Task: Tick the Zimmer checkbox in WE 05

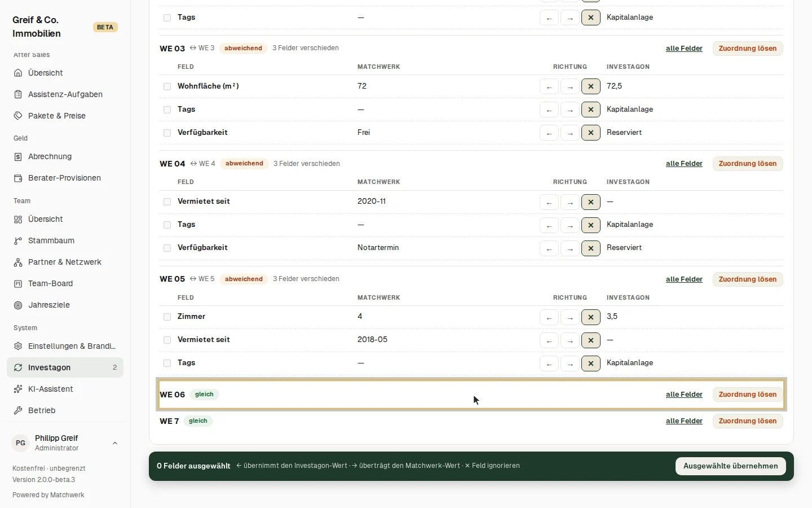Action: 167,317
